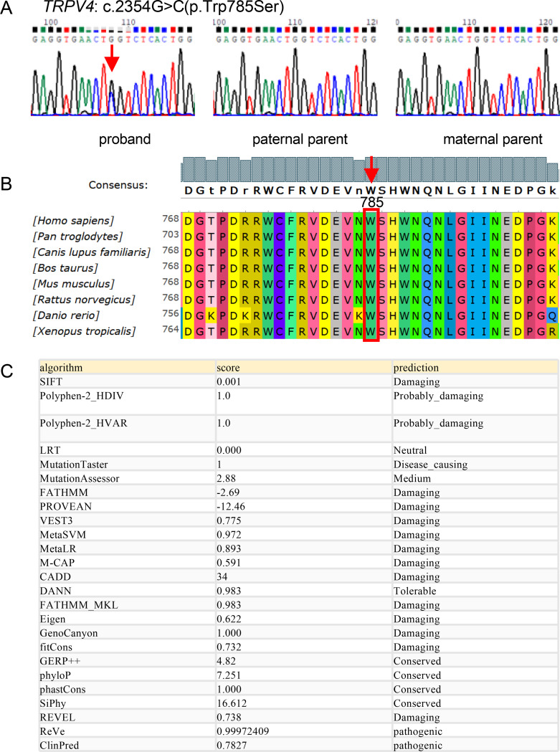Click the 'prediction' column header
560x752 pixels.
coord(475,368)
